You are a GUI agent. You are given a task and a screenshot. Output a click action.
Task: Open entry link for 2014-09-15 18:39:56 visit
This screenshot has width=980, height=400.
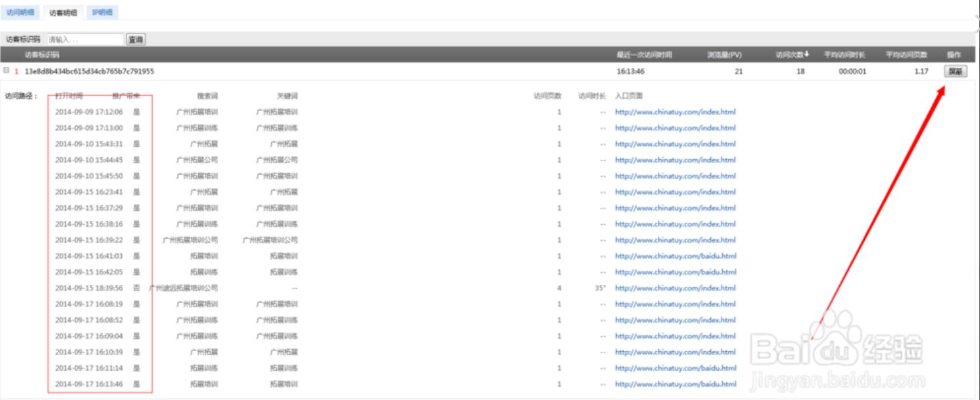click(675, 288)
